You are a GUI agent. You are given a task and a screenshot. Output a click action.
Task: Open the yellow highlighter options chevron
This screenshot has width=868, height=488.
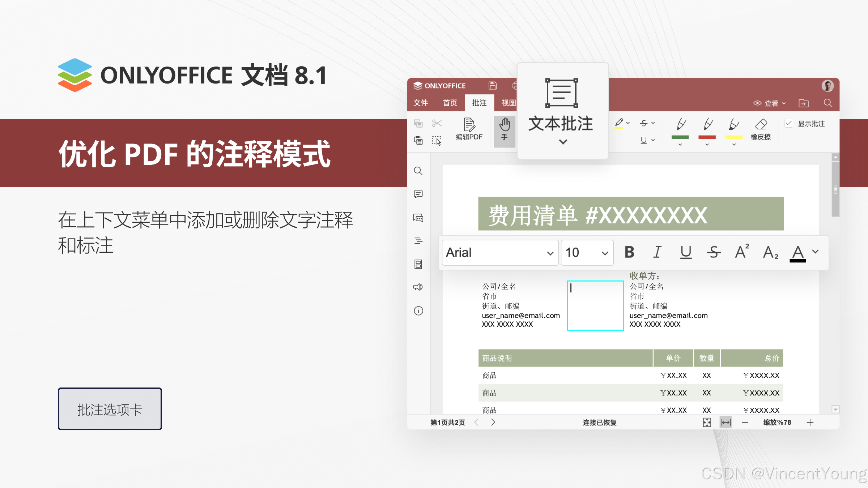click(x=734, y=145)
